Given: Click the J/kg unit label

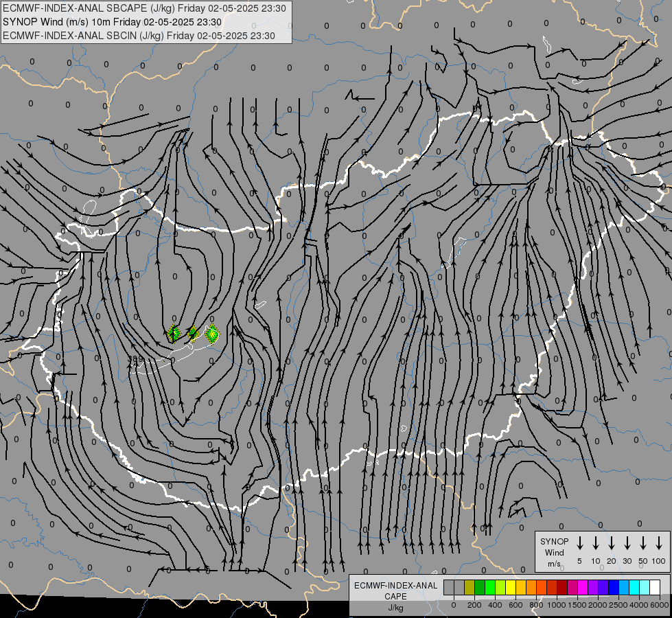Looking at the screenshot, I should click(395, 608).
